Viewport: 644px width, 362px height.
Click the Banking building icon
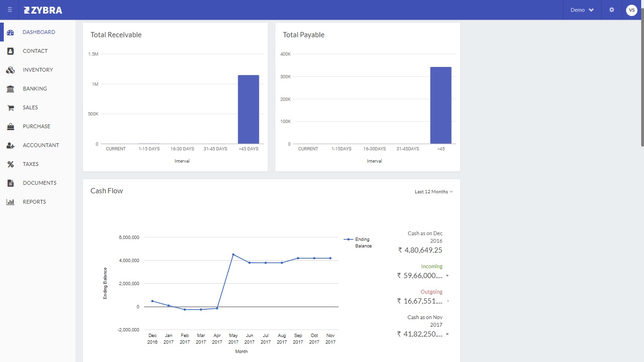[10, 89]
